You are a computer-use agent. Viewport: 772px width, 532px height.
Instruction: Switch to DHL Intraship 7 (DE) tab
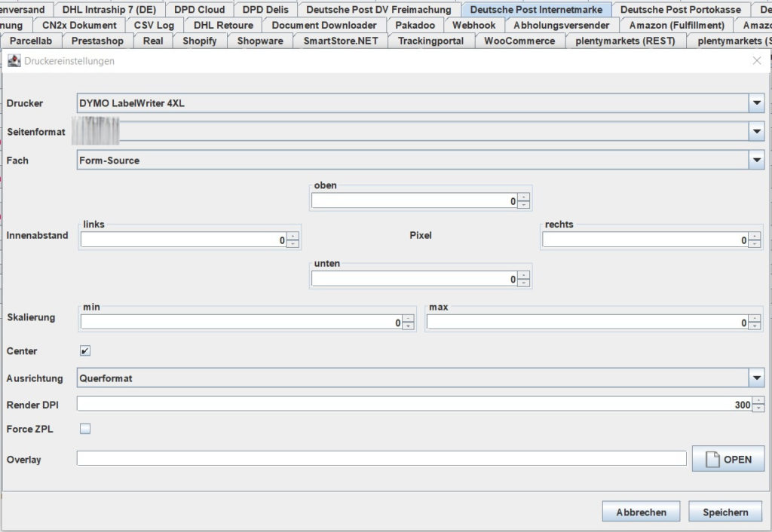(109, 9)
